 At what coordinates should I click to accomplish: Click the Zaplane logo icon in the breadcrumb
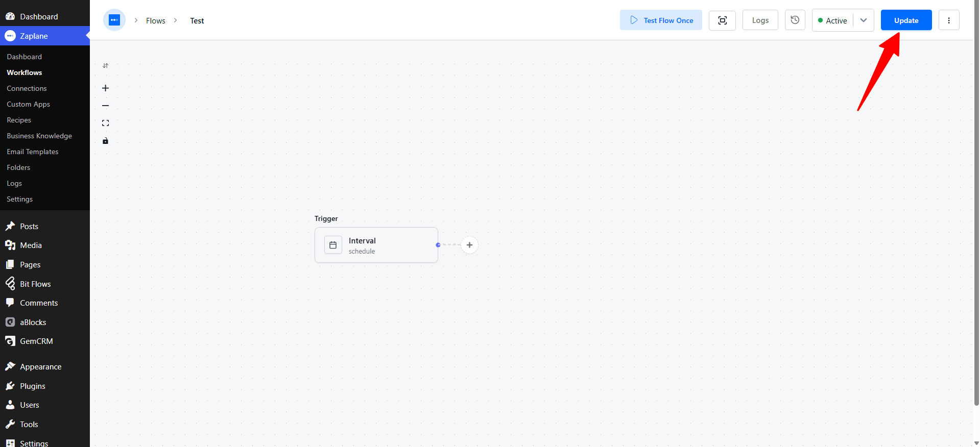[x=114, y=20]
